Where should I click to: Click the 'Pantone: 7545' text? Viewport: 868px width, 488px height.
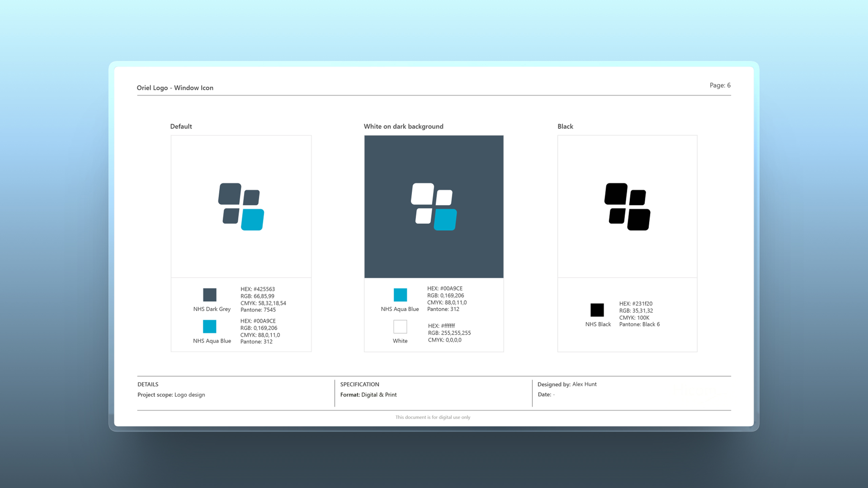coord(258,310)
